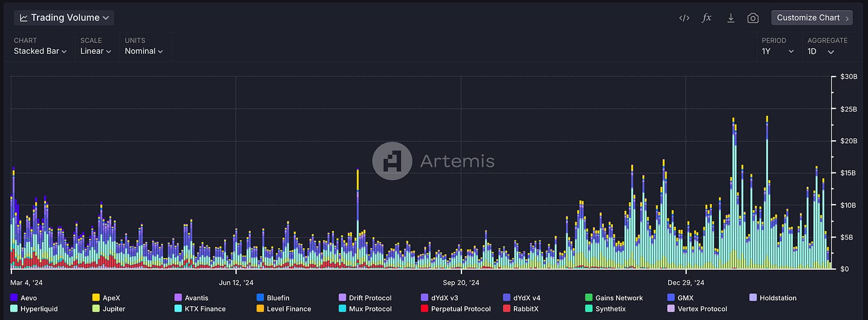Change chart type from Stacked Bar

(40, 51)
